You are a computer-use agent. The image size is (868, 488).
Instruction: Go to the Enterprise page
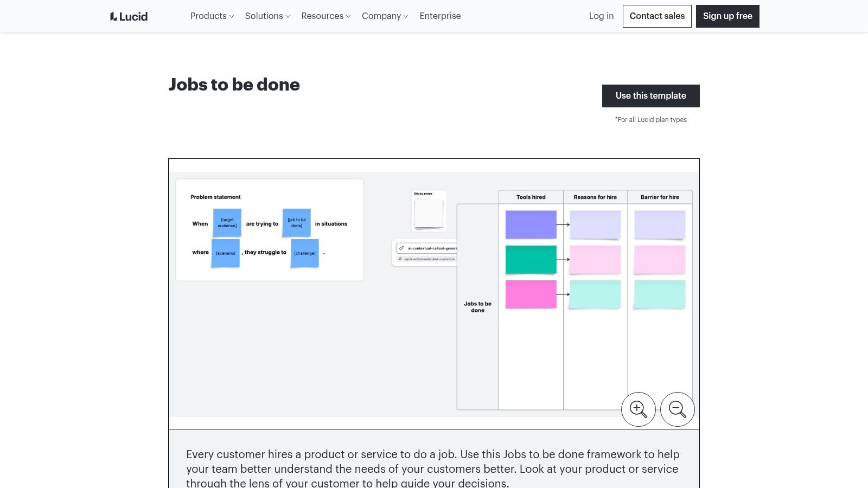(440, 16)
